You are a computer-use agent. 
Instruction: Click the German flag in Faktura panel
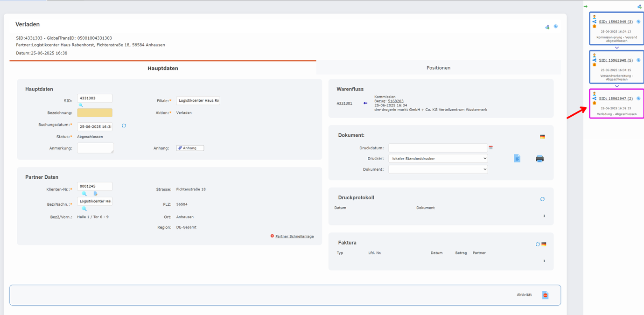[544, 244]
